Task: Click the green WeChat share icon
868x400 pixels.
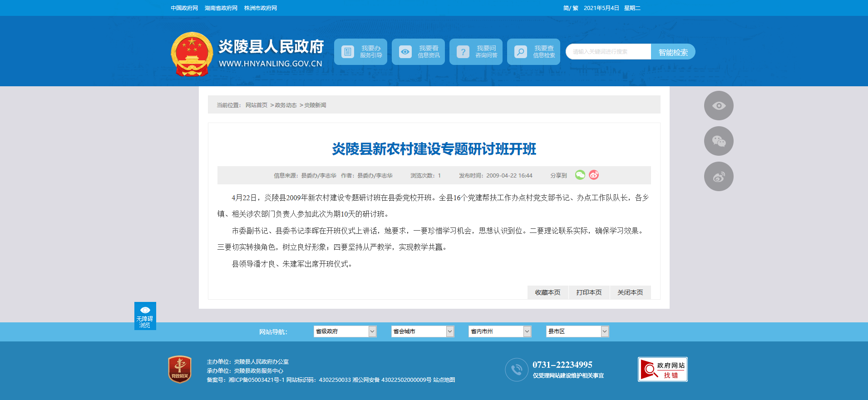Action: (x=580, y=175)
